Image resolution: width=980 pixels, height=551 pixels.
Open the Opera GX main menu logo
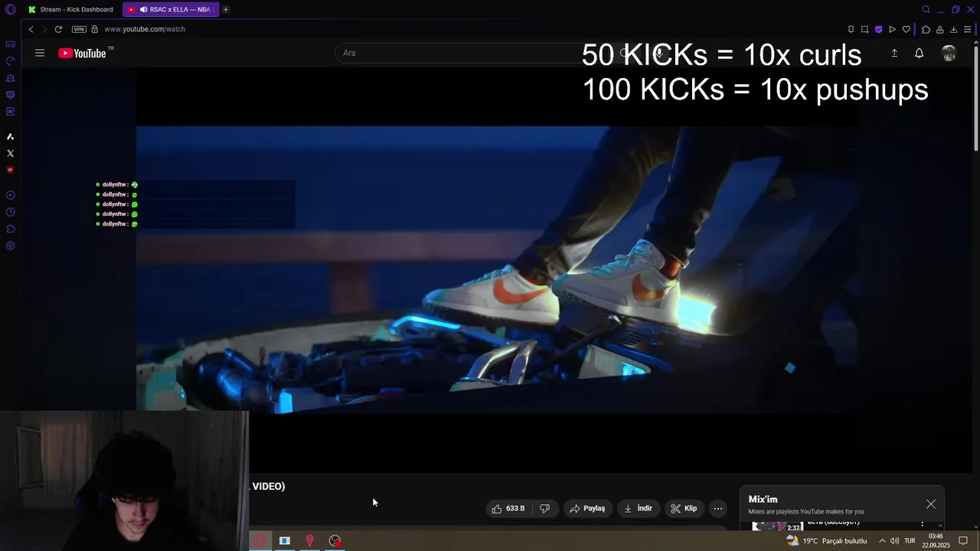(x=11, y=9)
